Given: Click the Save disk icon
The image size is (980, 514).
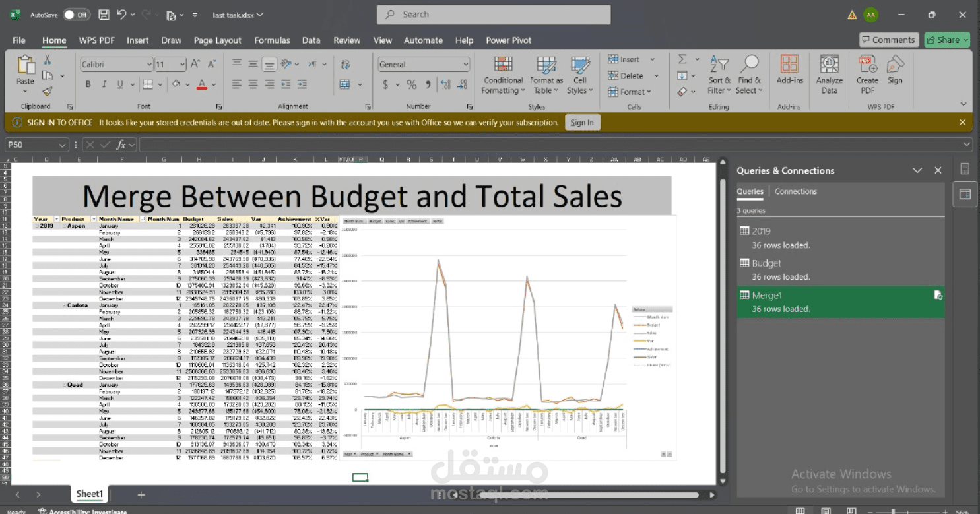Looking at the screenshot, I should pos(104,15).
